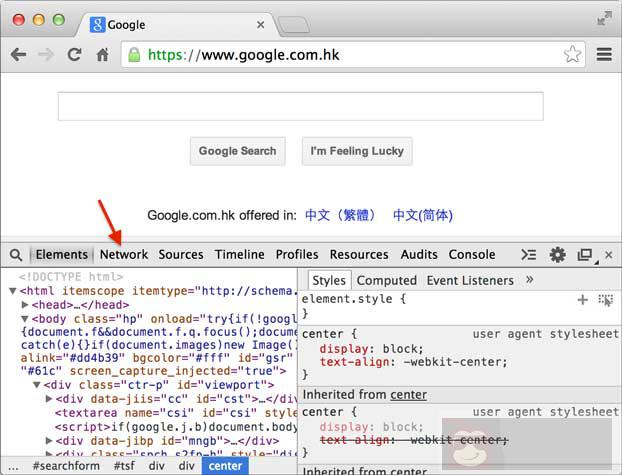Image resolution: width=622 pixels, height=475 pixels.
Task: Click into the Google search text box
Action: tap(301, 106)
